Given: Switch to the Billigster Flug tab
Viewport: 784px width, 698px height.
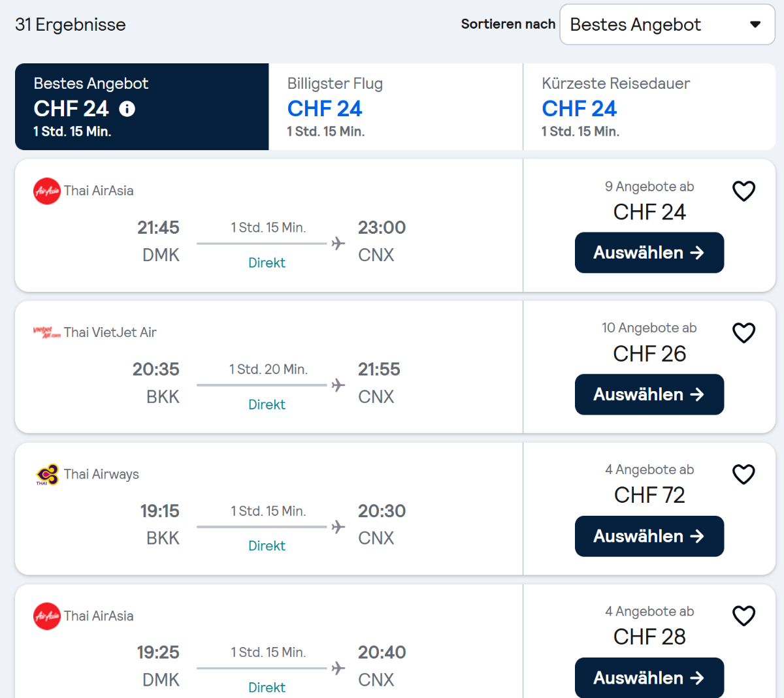Looking at the screenshot, I should [395, 106].
